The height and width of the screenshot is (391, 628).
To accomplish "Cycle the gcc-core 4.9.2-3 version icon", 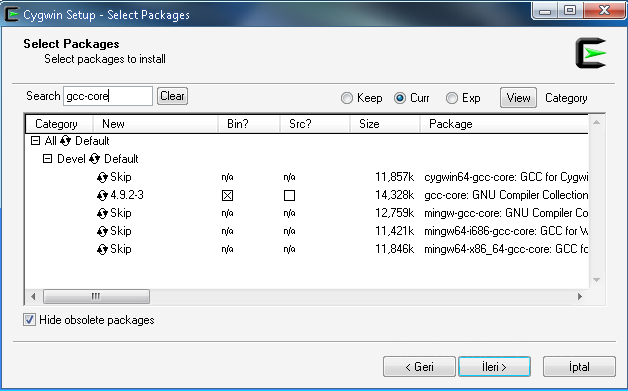I will pyautogui.click(x=102, y=195).
